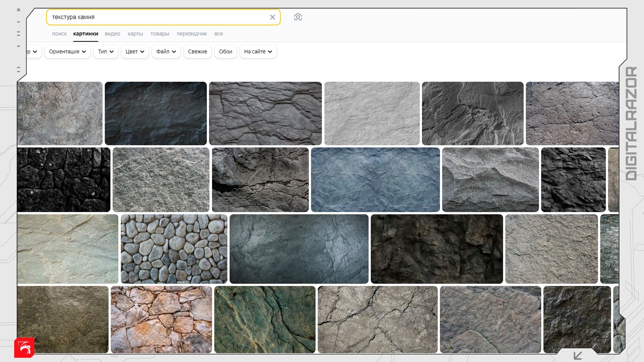The width and height of the screenshot is (644, 362).
Task: Open the Тип filter dropdown
Action: tap(106, 52)
